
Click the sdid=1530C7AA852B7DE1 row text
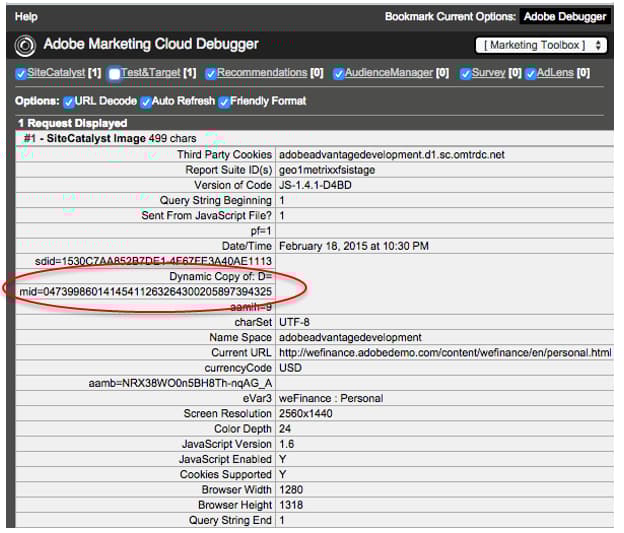[153, 261]
